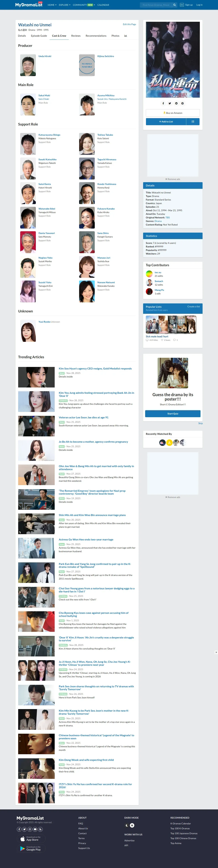
Task: Click the Start Quiz button
Action: (x=173, y=413)
